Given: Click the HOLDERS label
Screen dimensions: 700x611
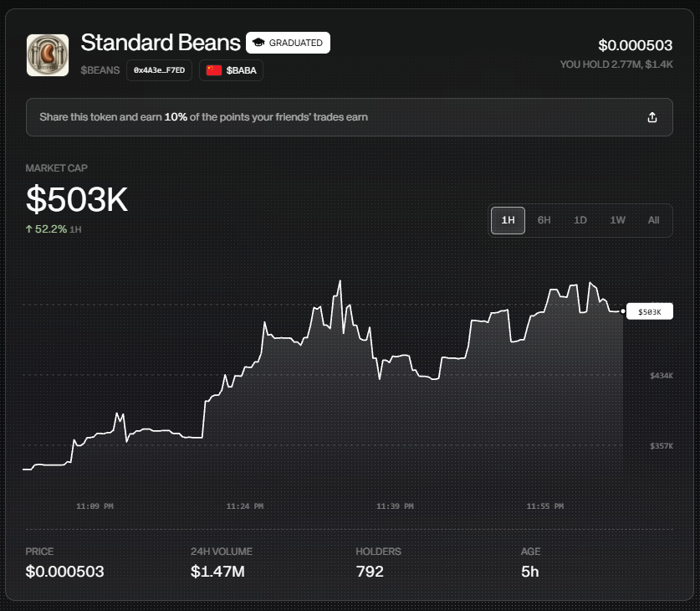Looking at the screenshot, I should click(378, 552).
